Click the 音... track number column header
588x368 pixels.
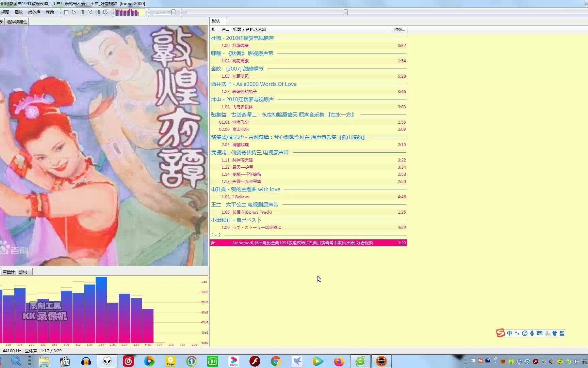point(225,30)
